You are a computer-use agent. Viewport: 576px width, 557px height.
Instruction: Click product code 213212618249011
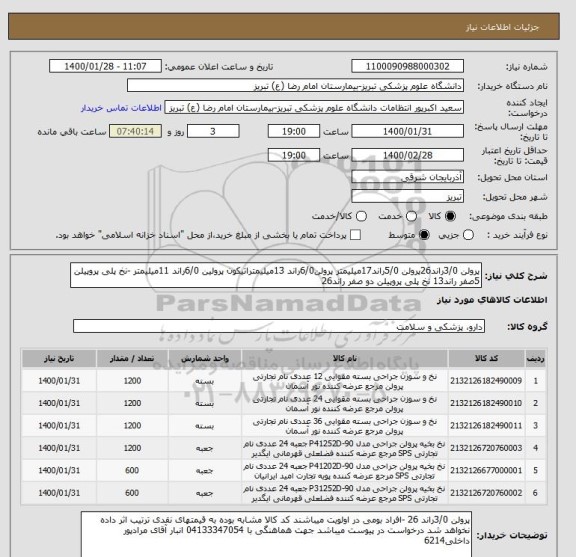click(x=486, y=426)
